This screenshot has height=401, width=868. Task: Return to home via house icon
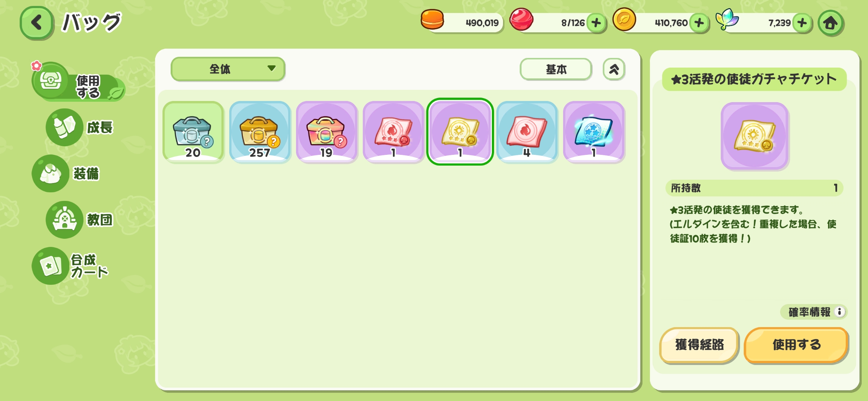click(831, 23)
